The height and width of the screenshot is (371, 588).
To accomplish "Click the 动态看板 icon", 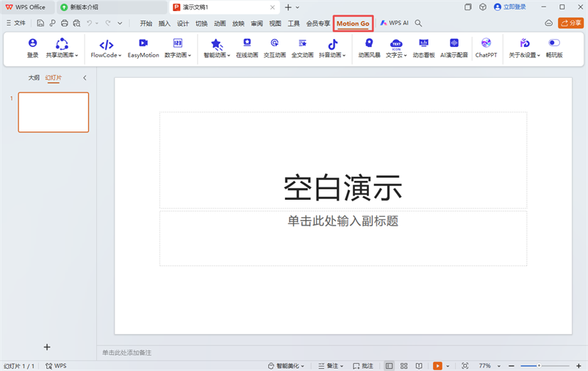I will 423,48.
